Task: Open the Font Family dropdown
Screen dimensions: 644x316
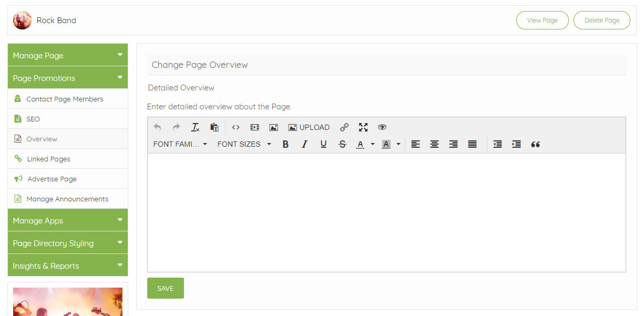Action: pos(180,144)
